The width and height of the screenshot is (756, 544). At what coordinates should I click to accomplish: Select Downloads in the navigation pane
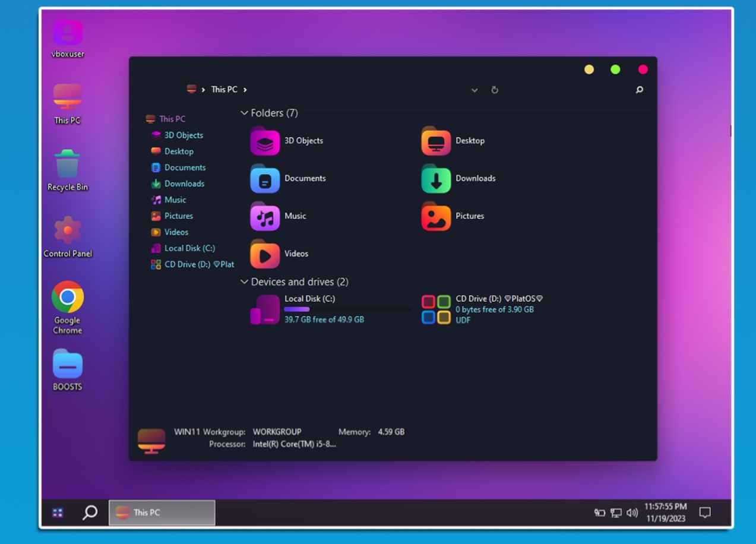(184, 184)
